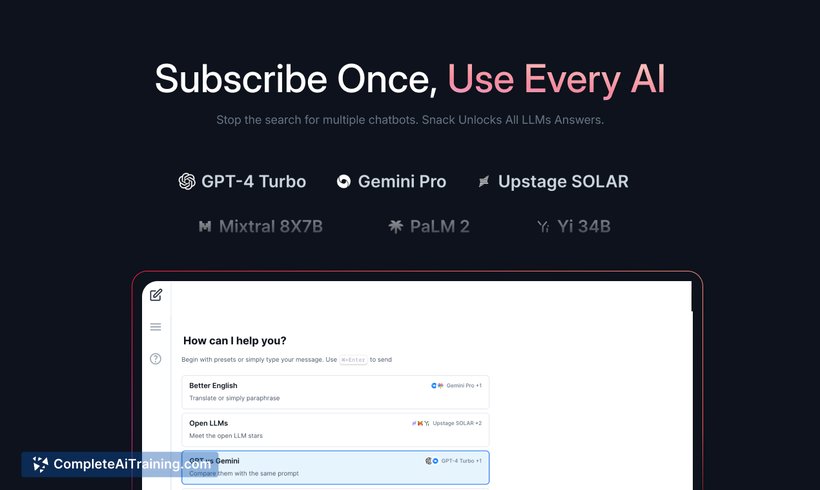Click the Gemini Pro logo icon
The image size is (820, 490).
coord(344,181)
